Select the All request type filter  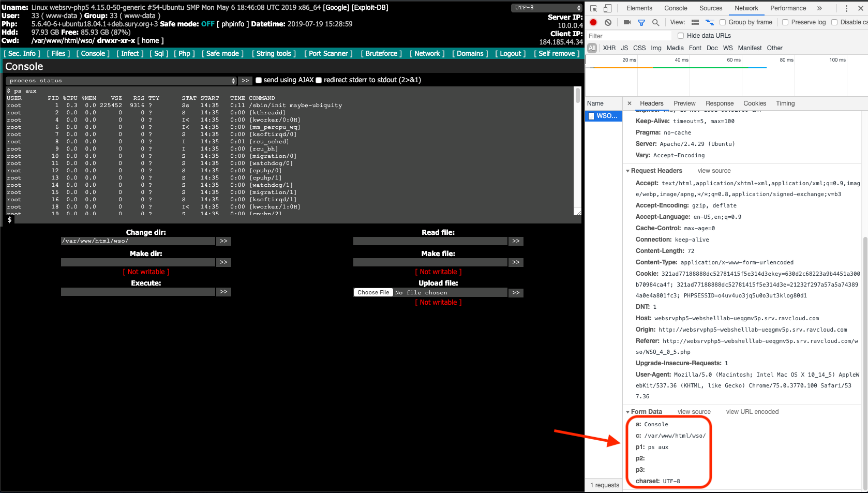(x=592, y=48)
